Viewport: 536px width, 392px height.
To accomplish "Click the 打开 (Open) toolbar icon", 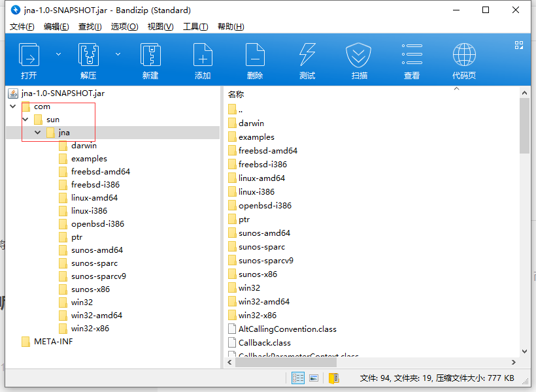I will 29,54.
